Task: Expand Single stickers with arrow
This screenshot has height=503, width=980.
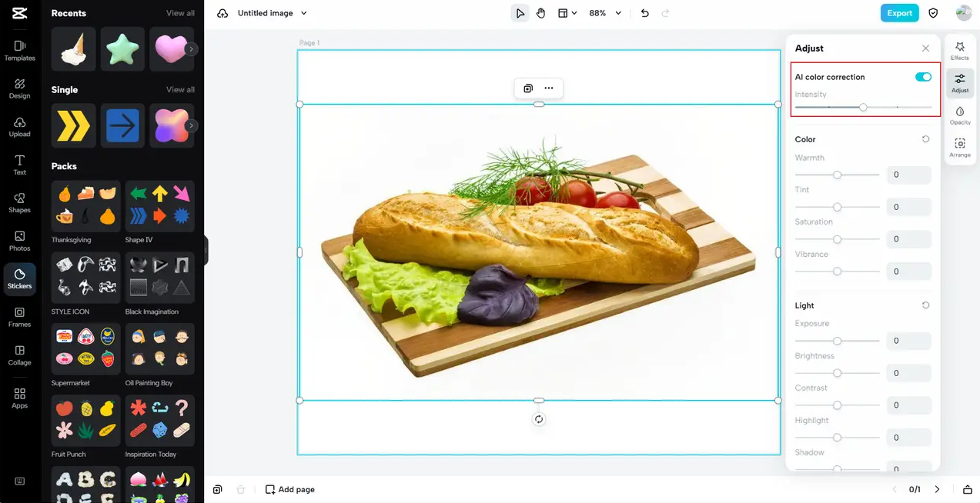Action: click(192, 125)
